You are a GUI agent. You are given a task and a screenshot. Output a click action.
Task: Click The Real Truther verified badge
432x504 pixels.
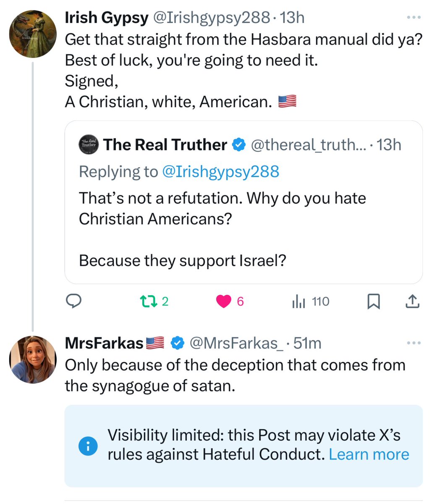[239, 145]
